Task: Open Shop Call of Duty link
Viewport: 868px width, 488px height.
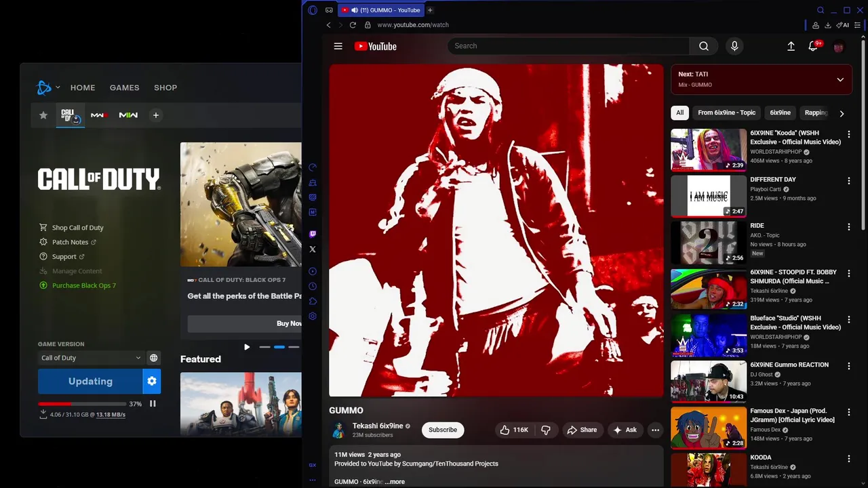Action: 72,228
